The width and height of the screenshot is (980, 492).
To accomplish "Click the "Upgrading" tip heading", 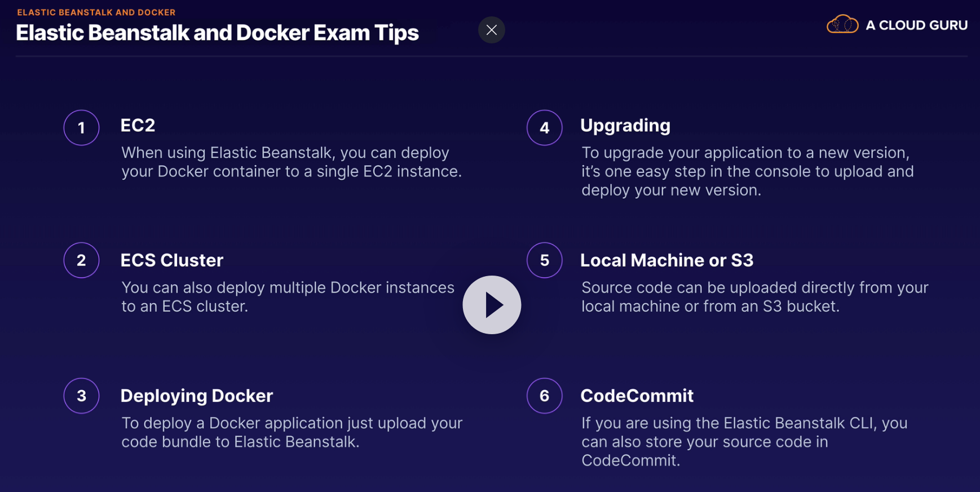I will click(625, 125).
